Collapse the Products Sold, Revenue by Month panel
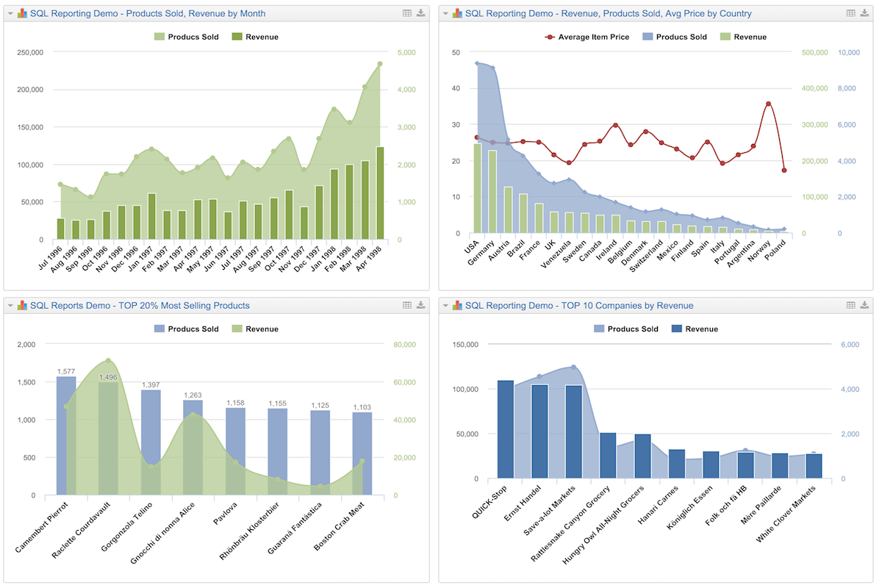882x588 pixels. (11, 13)
